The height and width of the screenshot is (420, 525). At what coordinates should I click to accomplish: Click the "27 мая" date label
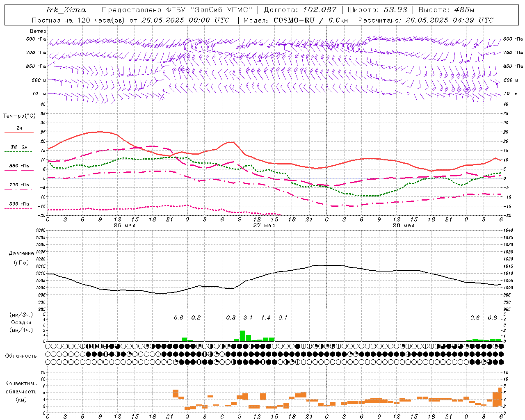click(264, 226)
